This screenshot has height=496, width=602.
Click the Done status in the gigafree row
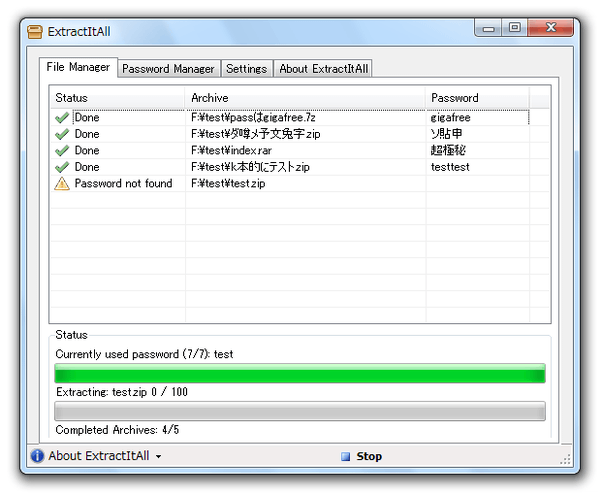(x=87, y=117)
